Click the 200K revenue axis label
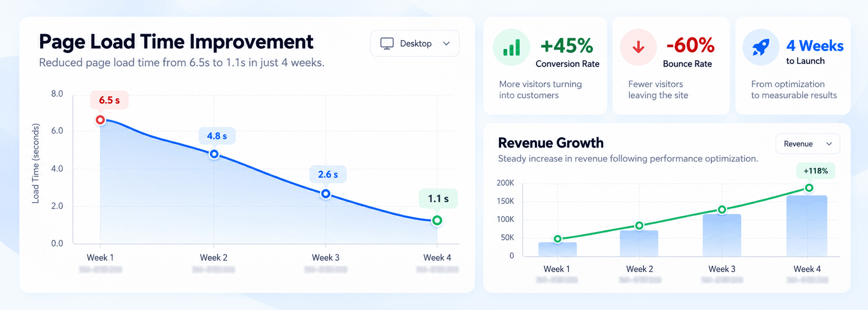The image size is (868, 310). coord(505,183)
